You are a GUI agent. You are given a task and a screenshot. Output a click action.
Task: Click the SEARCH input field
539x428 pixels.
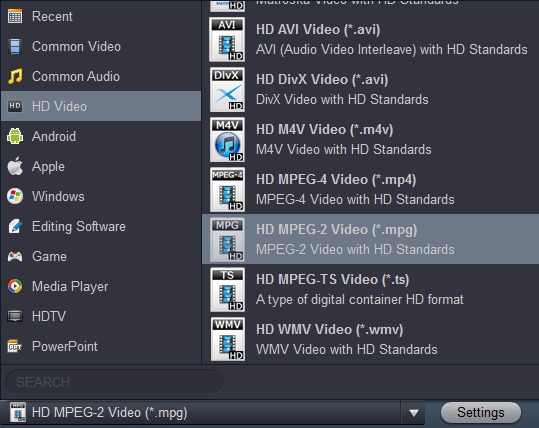[114, 382]
